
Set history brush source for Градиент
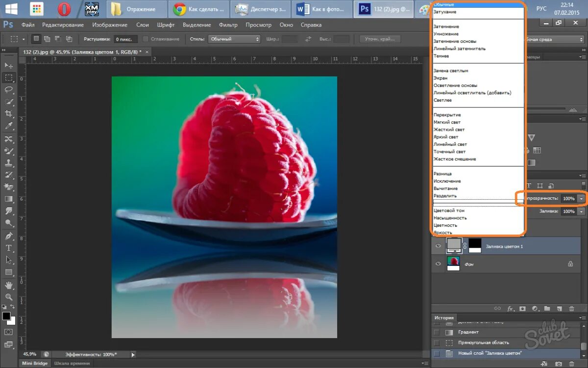point(437,332)
